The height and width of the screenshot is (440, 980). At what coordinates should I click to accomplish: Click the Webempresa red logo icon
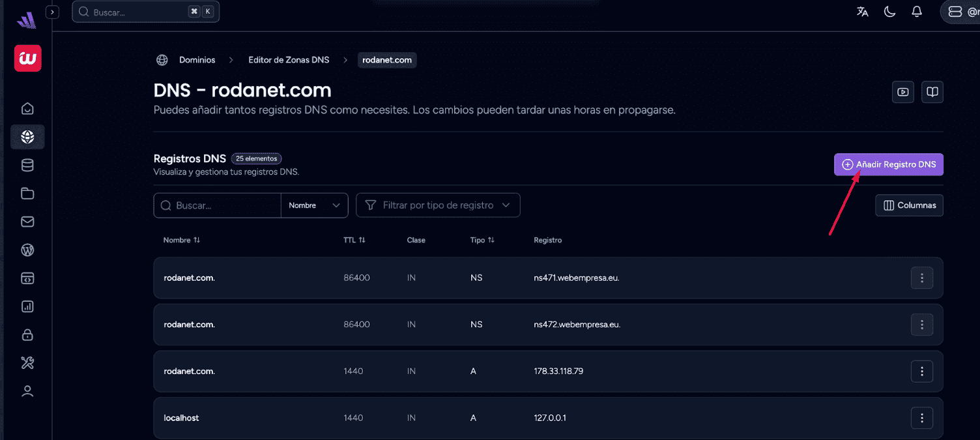pyautogui.click(x=27, y=59)
